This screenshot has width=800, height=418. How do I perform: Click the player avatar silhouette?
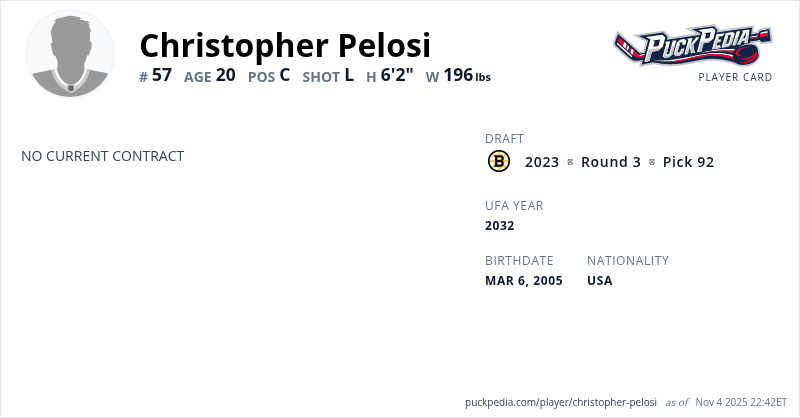click(69, 54)
